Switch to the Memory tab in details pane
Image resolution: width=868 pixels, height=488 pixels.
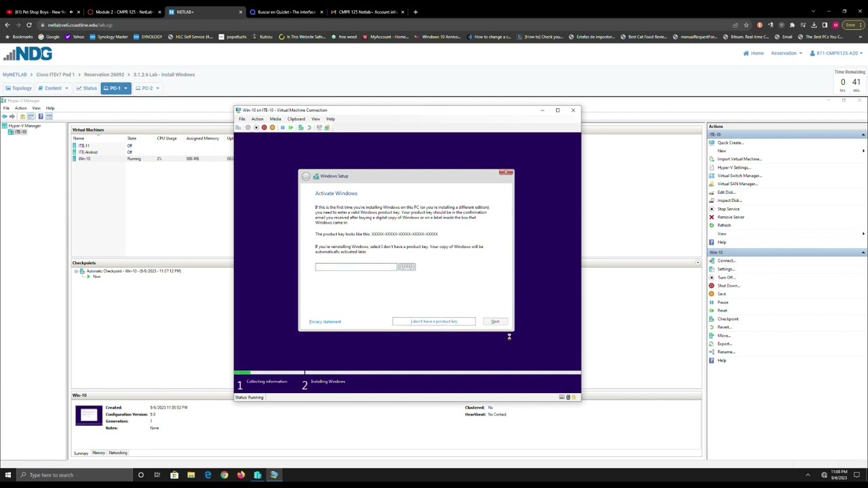pos(99,453)
